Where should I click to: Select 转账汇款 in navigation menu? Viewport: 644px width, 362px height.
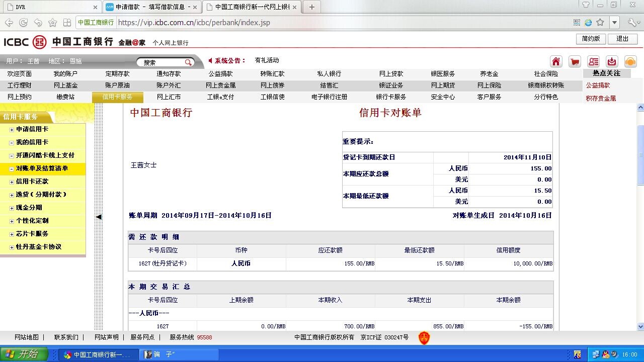coord(272,74)
